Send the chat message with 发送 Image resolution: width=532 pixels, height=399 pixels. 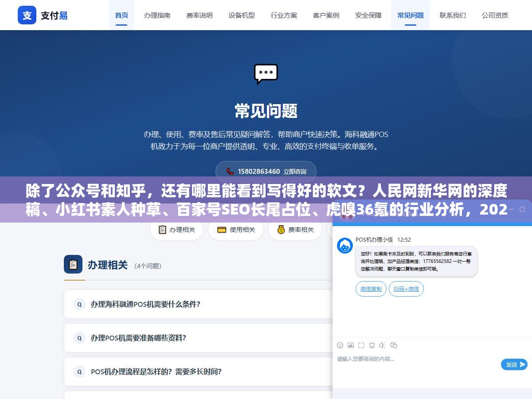tap(514, 364)
